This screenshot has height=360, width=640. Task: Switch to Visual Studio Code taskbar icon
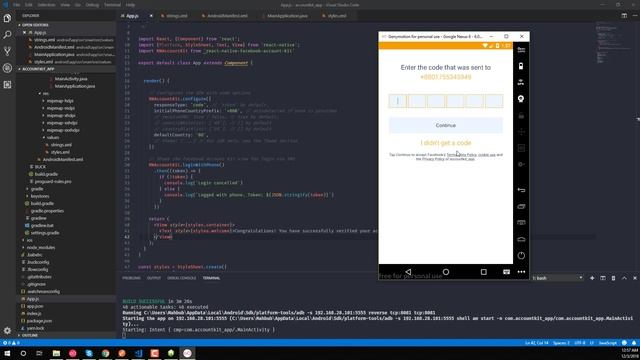138,353
